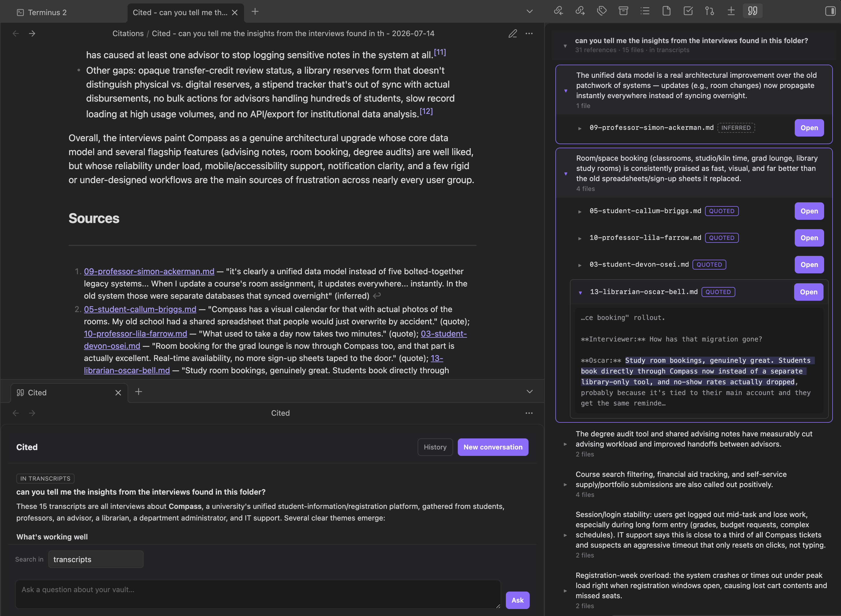Viewport: 841px width, 616px height.
Task: Open the Tags panel icon
Action: [602, 11]
